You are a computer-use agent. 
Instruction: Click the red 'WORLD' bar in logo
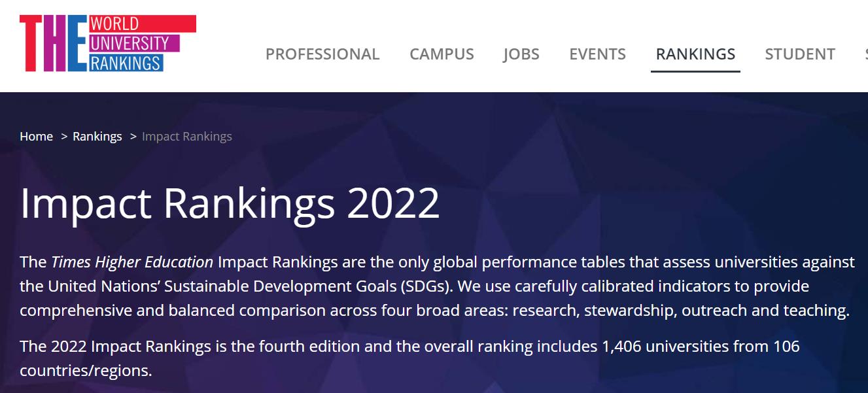(x=141, y=24)
